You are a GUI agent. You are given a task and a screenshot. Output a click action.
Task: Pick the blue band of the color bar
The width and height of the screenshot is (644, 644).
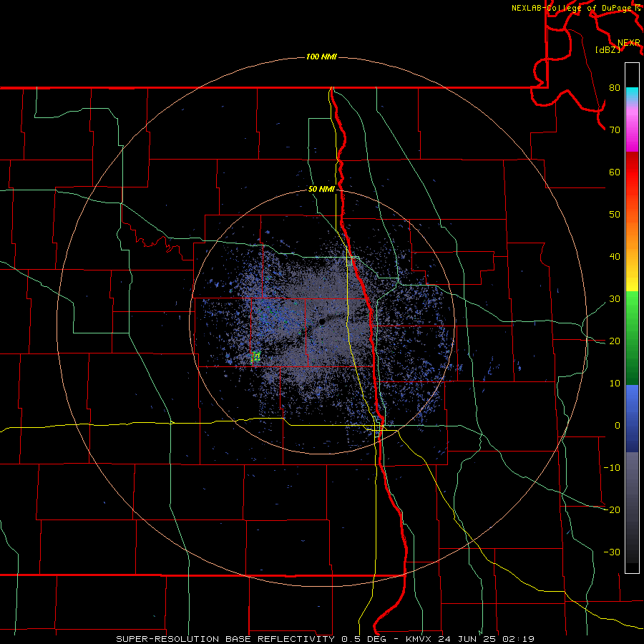pyautogui.click(x=632, y=419)
